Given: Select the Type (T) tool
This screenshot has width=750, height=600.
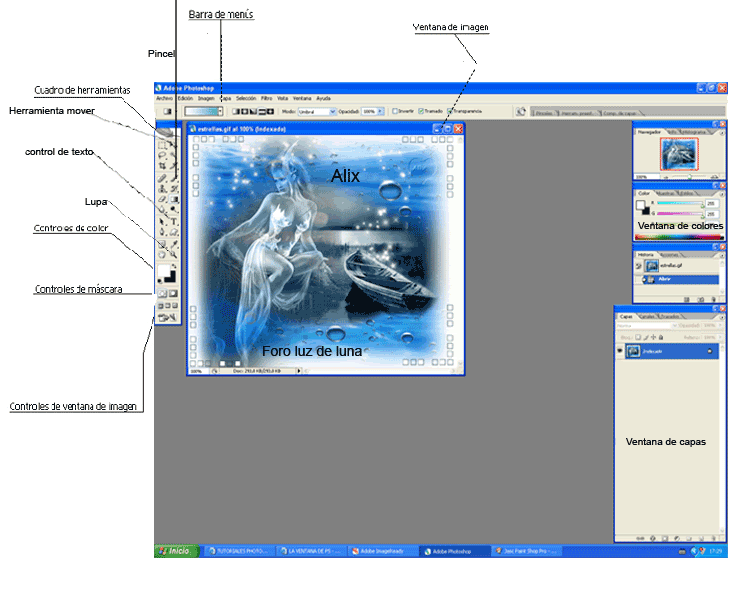Looking at the screenshot, I should tap(175, 222).
